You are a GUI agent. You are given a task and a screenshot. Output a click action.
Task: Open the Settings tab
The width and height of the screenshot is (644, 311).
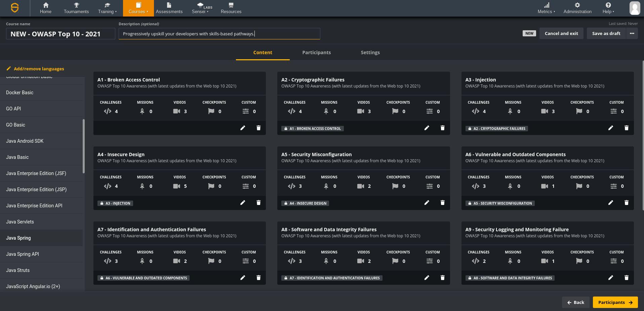pos(370,53)
